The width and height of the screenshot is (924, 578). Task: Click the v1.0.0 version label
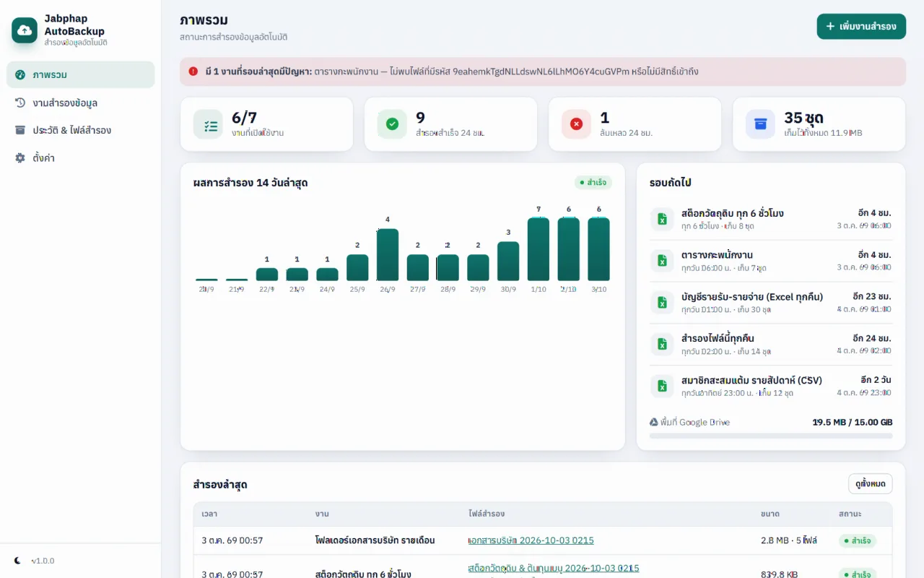tap(43, 561)
